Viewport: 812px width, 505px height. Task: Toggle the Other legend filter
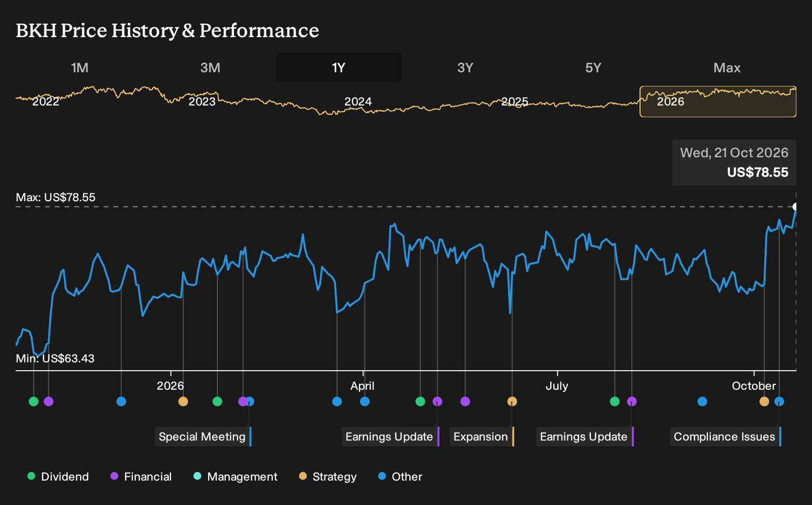tap(400, 477)
